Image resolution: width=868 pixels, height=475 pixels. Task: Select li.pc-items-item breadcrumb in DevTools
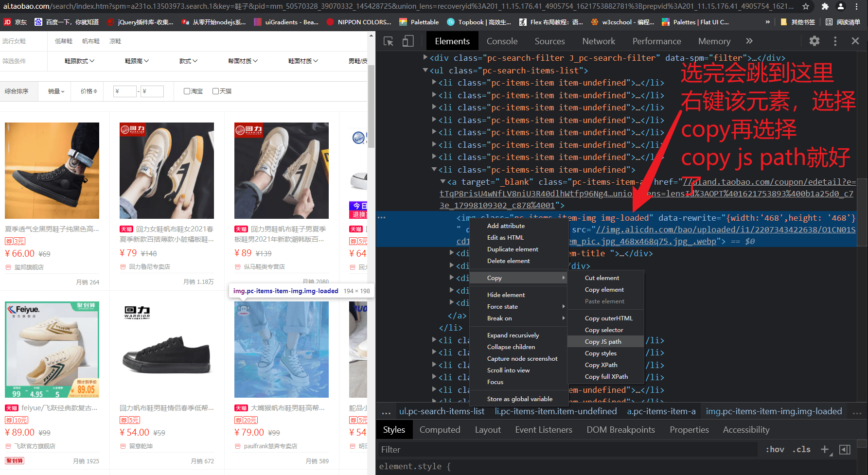point(556,411)
